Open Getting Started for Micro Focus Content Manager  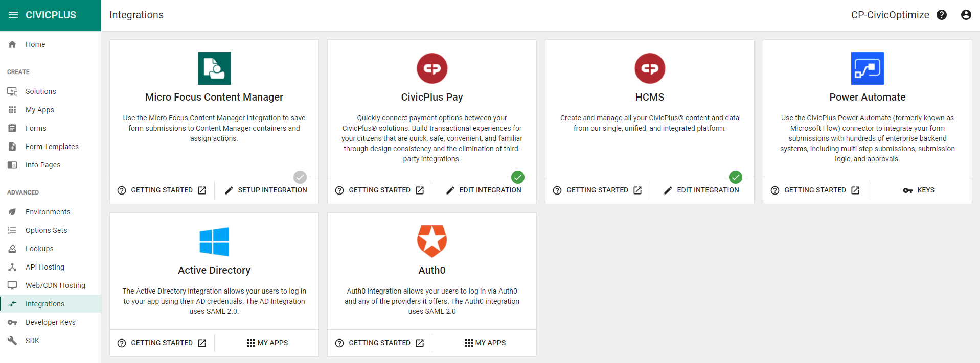pyautogui.click(x=162, y=190)
